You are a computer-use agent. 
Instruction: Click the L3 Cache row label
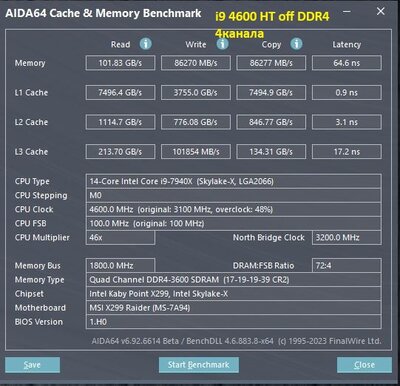tap(31, 152)
